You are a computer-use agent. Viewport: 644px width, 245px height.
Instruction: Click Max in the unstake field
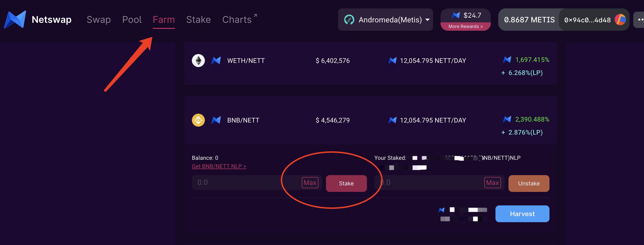point(492,183)
